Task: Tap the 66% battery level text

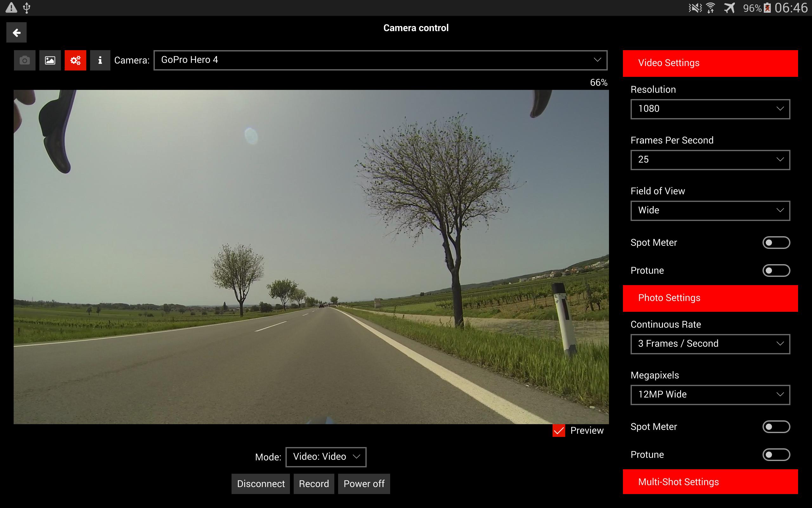Action: click(599, 82)
